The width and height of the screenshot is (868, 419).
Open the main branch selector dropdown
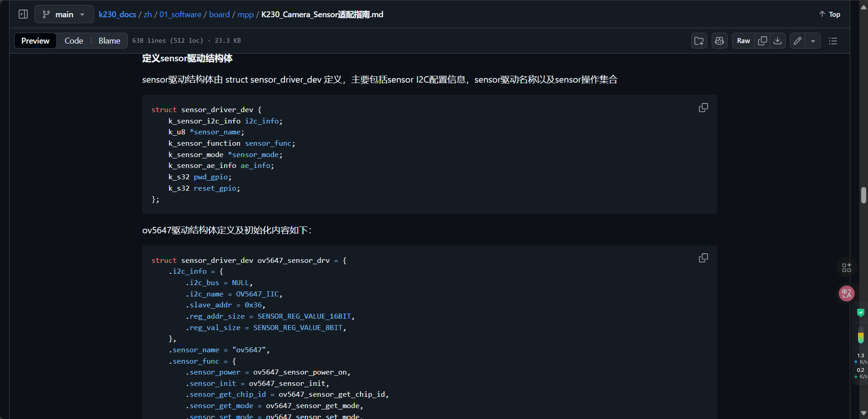64,15
